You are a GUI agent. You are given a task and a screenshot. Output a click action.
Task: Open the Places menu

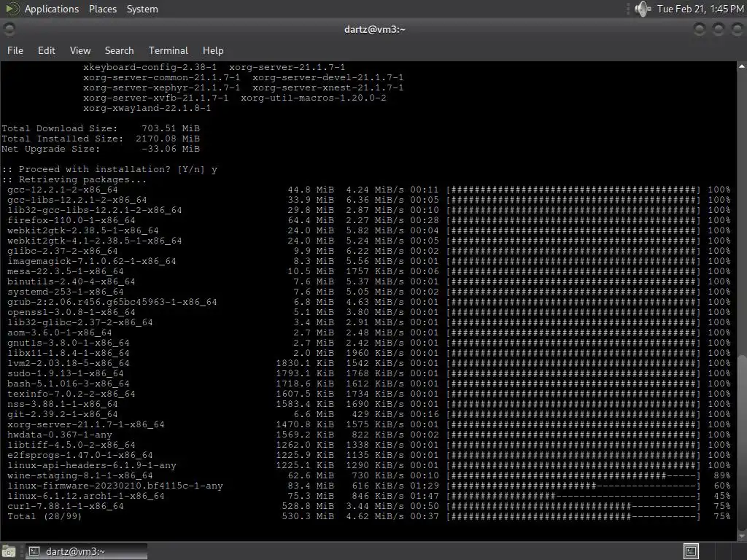[x=102, y=9]
